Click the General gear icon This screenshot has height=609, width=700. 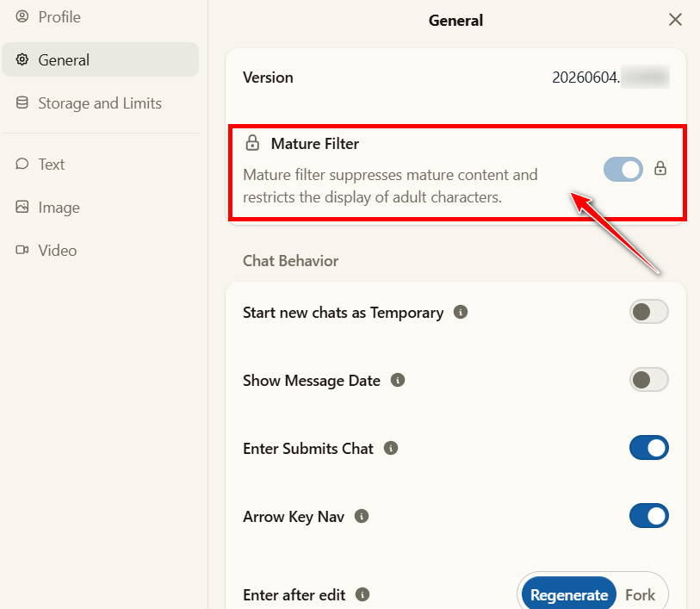click(22, 59)
